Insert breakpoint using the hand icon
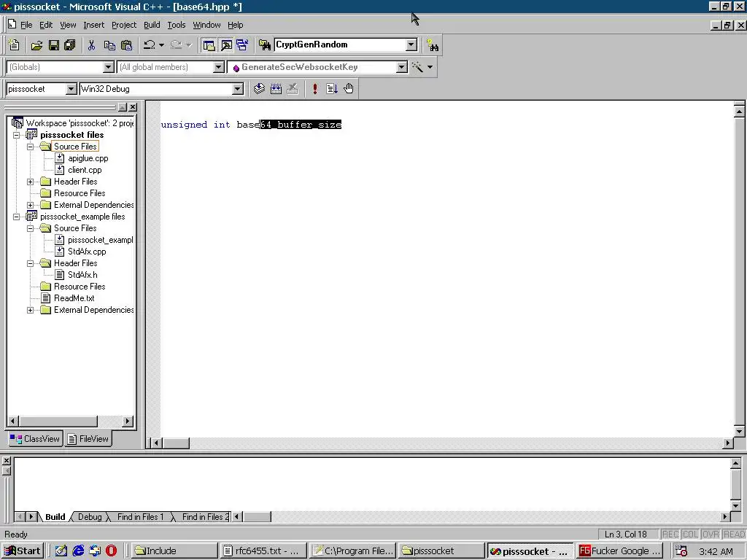 click(x=349, y=88)
